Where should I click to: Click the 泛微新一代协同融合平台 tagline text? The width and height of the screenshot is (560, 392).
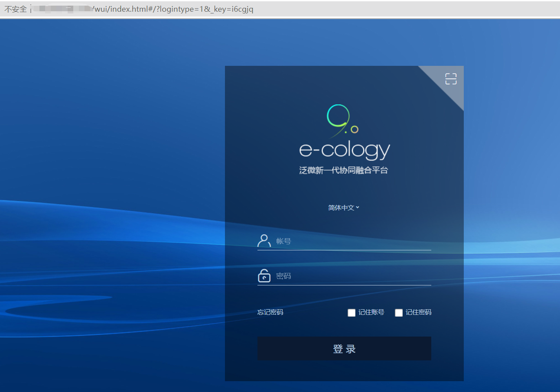pos(343,170)
